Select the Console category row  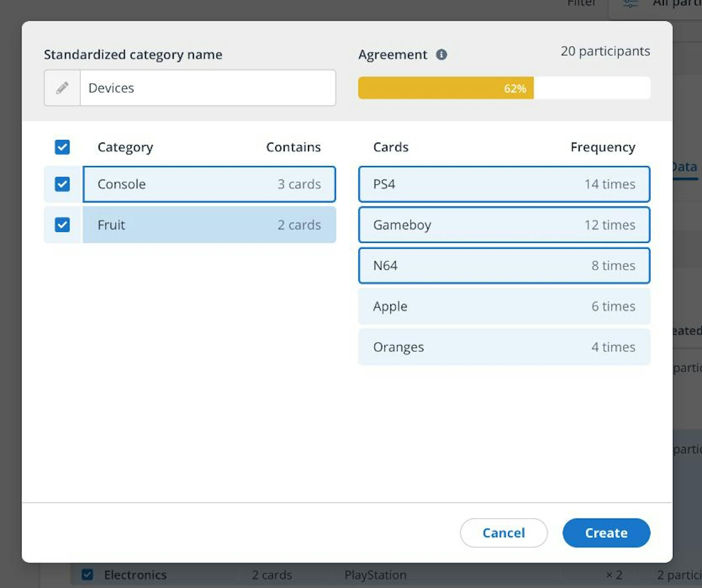[209, 184]
